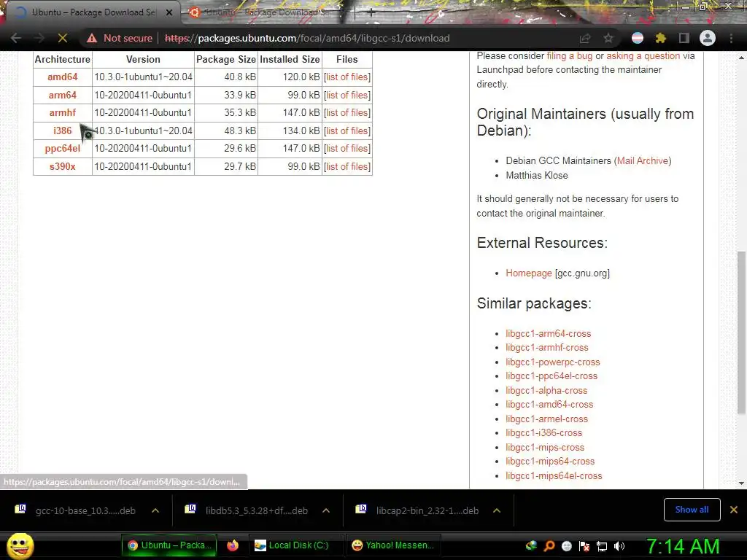Screen dimensions: 747x560
Task: Open the s390x architecture link
Action: click(63, 166)
